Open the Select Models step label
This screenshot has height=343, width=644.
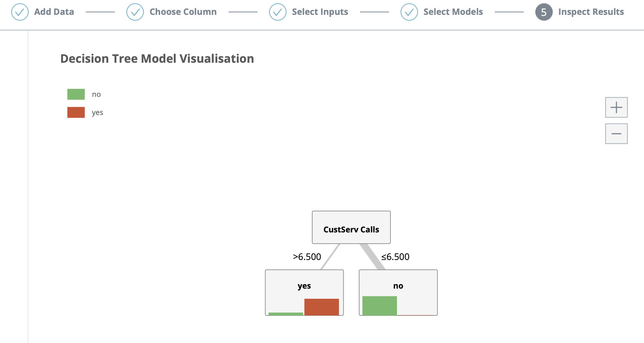(x=453, y=12)
